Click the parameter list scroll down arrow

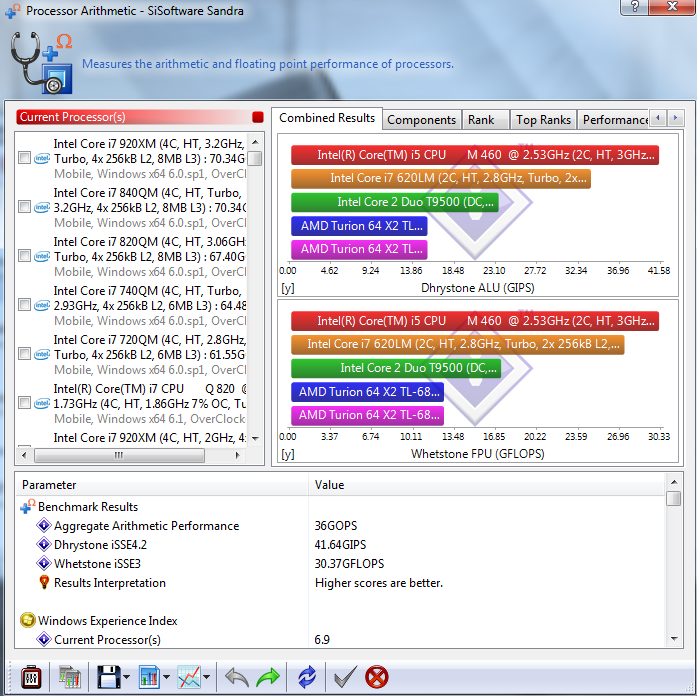[x=674, y=639]
